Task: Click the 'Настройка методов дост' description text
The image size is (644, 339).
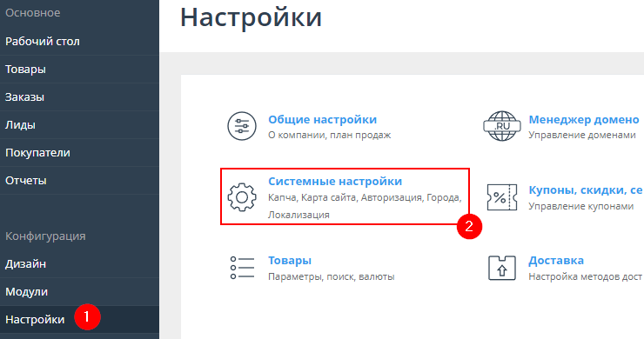Action: [586, 276]
